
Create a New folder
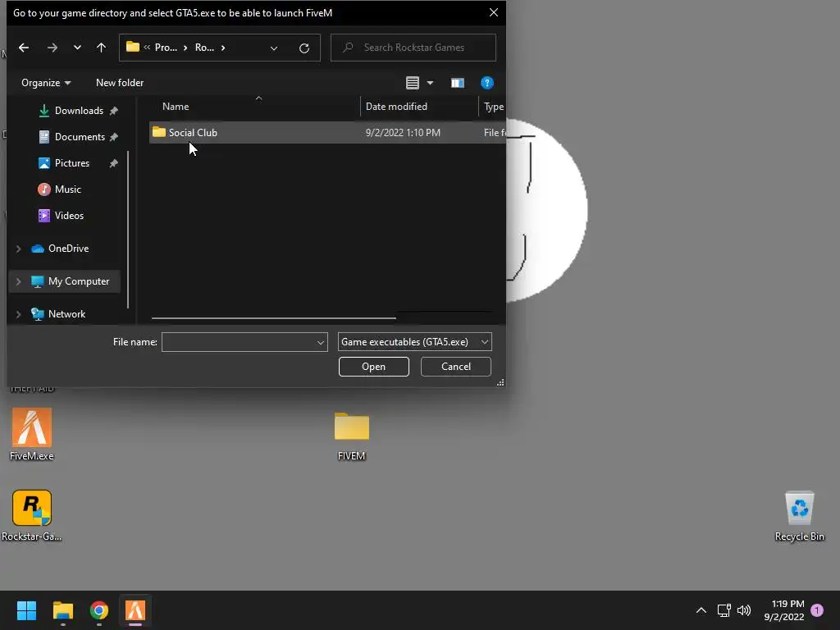(120, 83)
